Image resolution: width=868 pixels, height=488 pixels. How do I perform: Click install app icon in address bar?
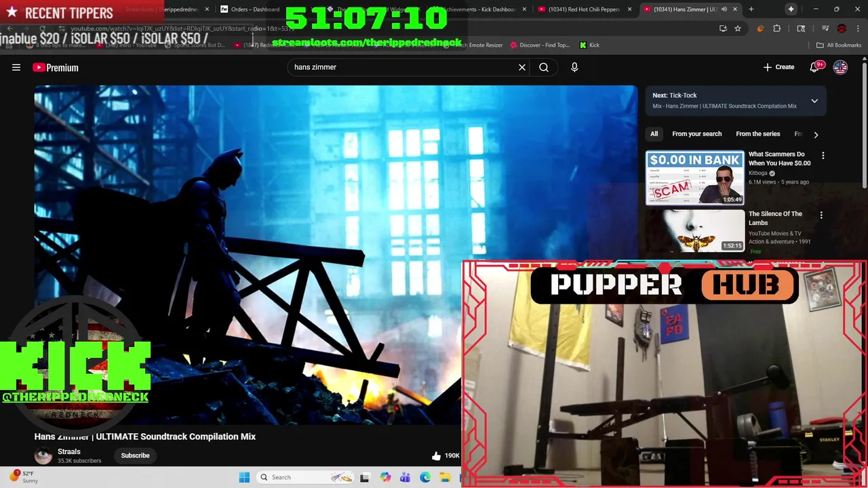coord(723,28)
